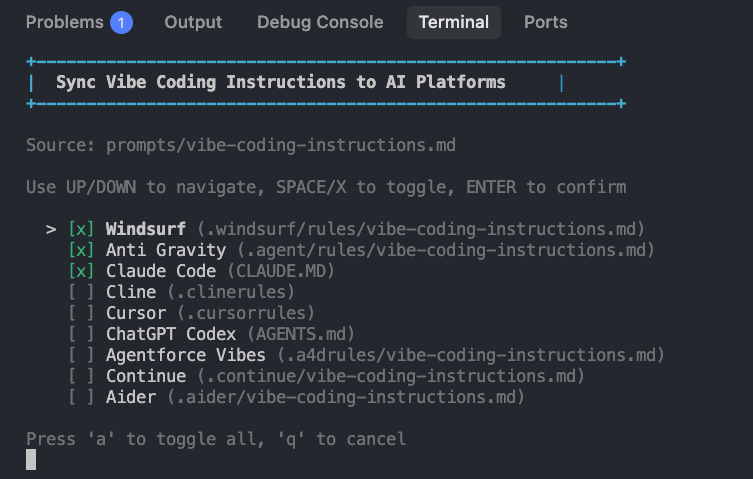This screenshot has width=753, height=479.
Task: Check the ChatGPT Codex checkbox
Action: (x=81, y=334)
